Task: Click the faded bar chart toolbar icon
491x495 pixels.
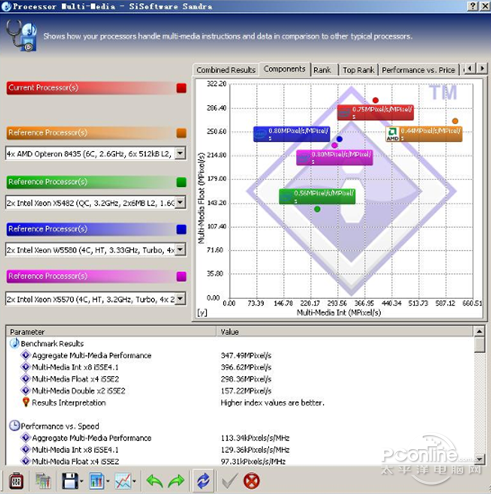Action: click(43, 481)
